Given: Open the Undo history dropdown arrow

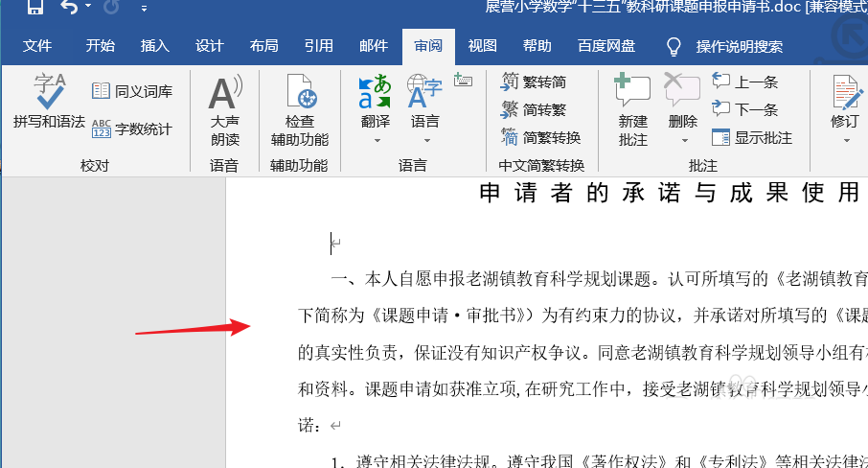Looking at the screenshot, I should click(x=88, y=7).
